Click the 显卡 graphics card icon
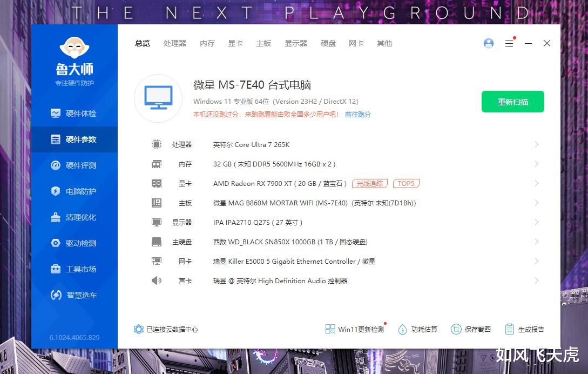The height and width of the screenshot is (374, 588). pos(157,184)
